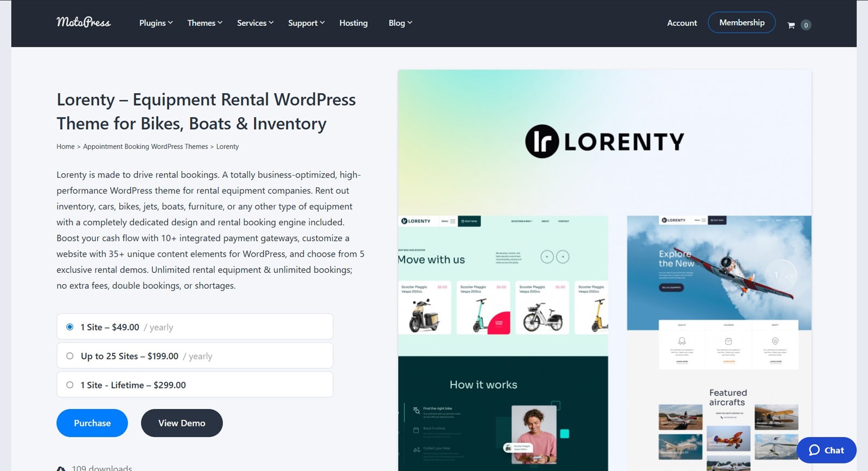The width and height of the screenshot is (868, 471).
Task: Open the shopping cart icon
Action: [791, 25]
